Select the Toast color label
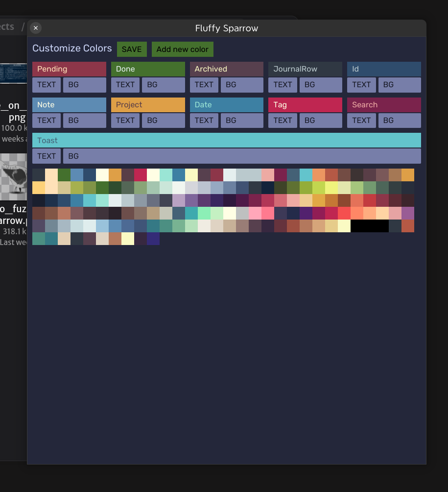This screenshot has width=448, height=492. click(227, 140)
